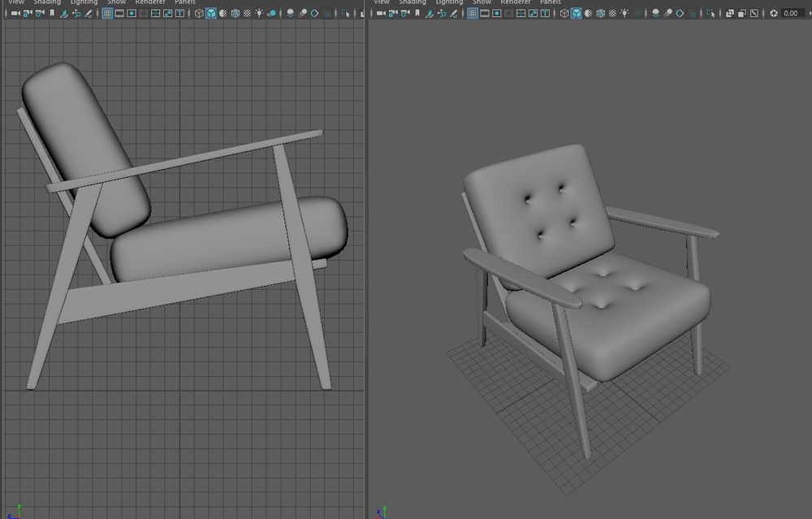The width and height of the screenshot is (812, 519).
Task: Click Image Plane icon in left panel
Action: pos(63,14)
